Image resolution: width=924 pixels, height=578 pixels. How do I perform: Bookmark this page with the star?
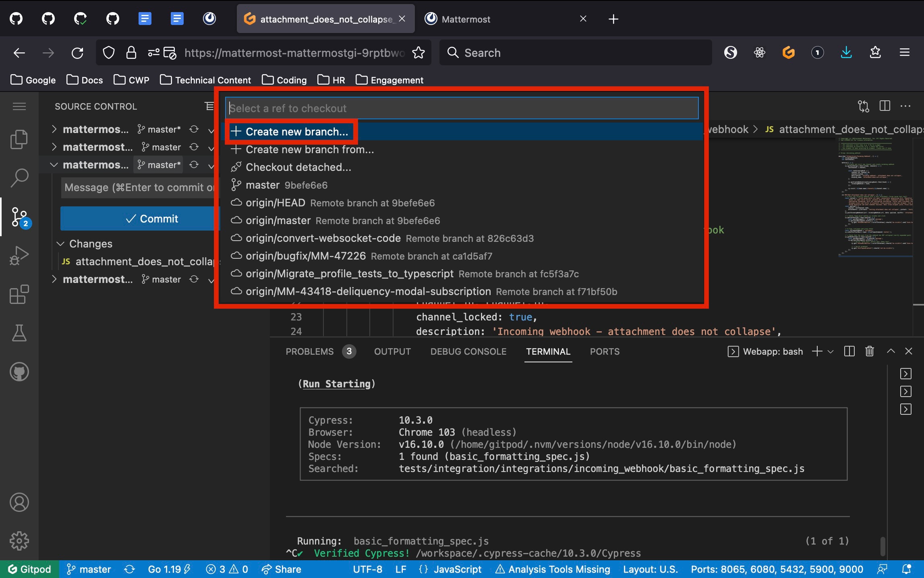[418, 53]
